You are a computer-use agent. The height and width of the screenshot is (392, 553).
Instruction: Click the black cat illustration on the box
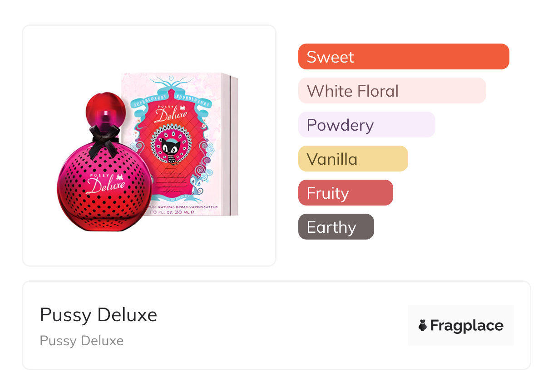(x=170, y=149)
